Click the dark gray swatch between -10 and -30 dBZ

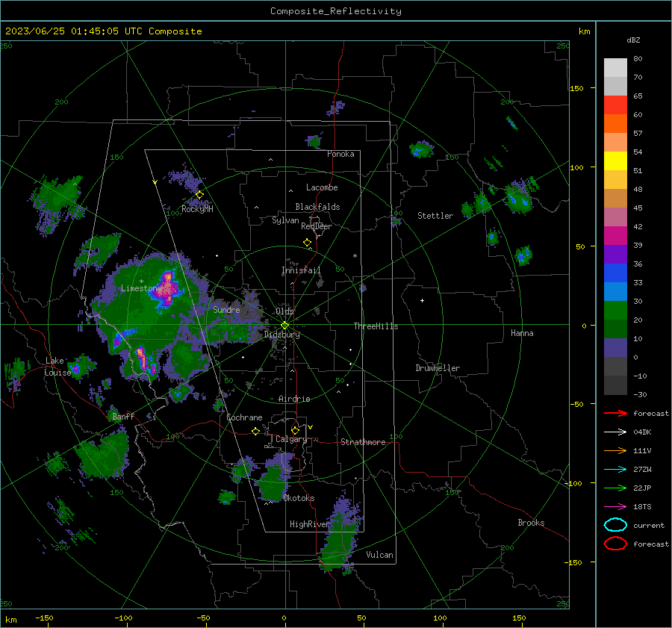coord(615,385)
